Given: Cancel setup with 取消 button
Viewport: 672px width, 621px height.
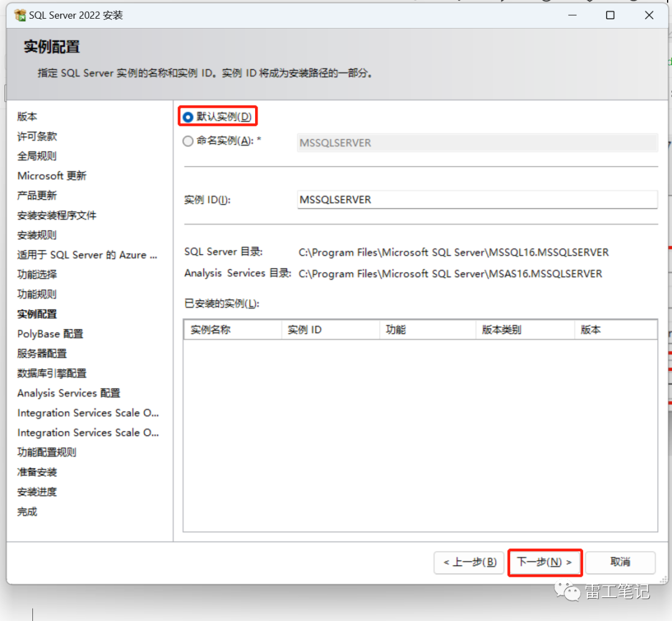Looking at the screenshot, I should (x=620, y=562).
